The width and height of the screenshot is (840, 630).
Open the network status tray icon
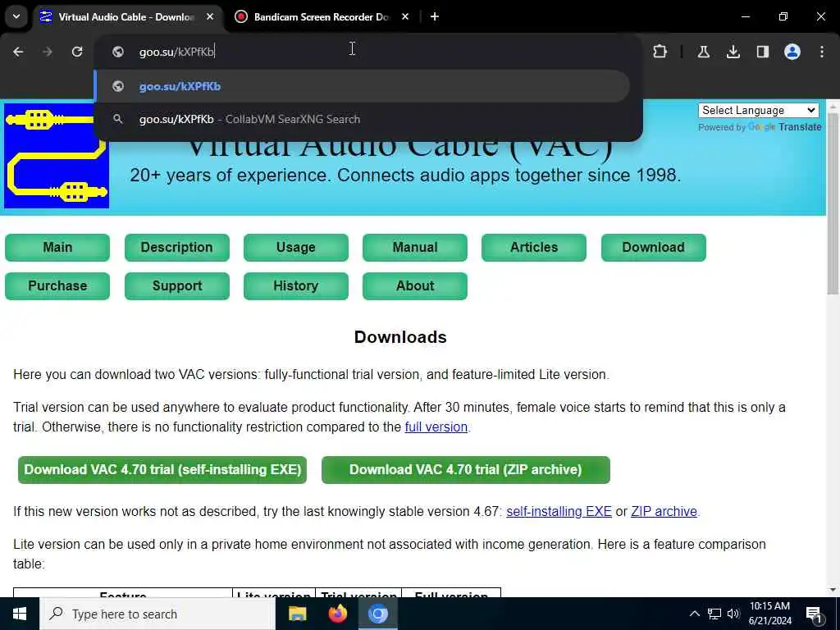(714, 614)
